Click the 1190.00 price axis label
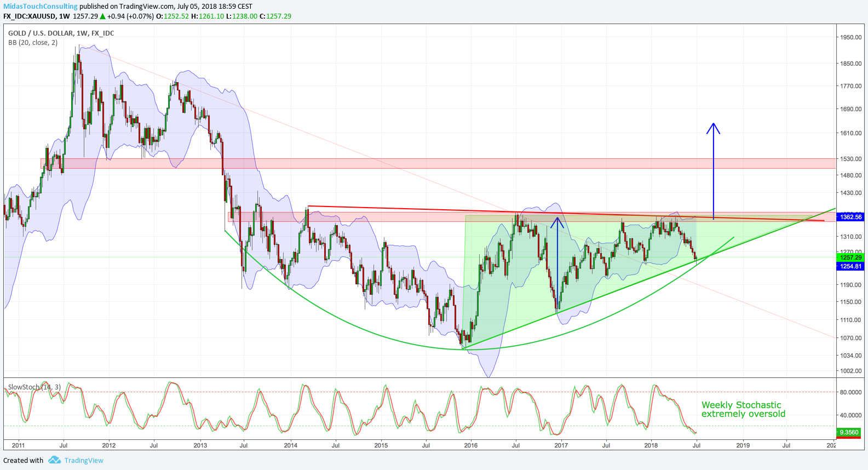 tap(850, 285)
